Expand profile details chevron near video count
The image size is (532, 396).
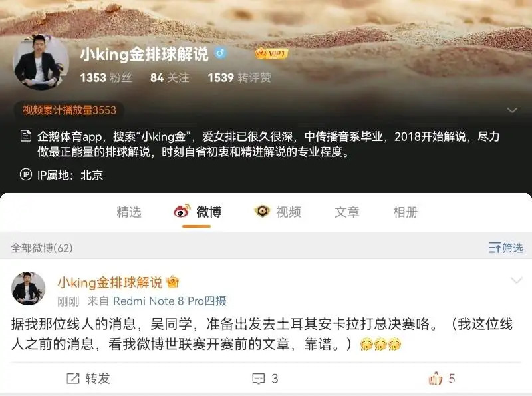512,110
